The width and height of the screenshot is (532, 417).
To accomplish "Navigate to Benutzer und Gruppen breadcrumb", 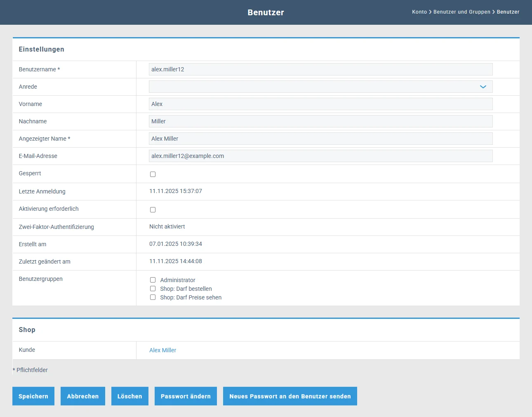I will point(461,12).
